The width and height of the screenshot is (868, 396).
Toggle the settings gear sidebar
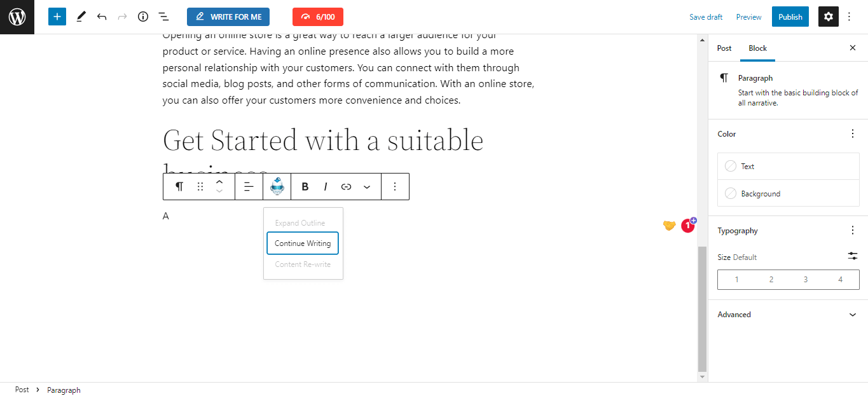click(x=828, y=17)
